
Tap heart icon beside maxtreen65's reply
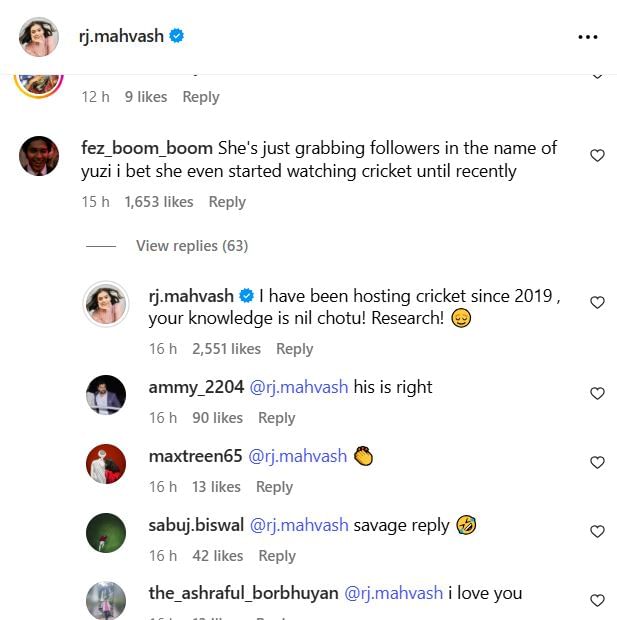pos(597,462)
